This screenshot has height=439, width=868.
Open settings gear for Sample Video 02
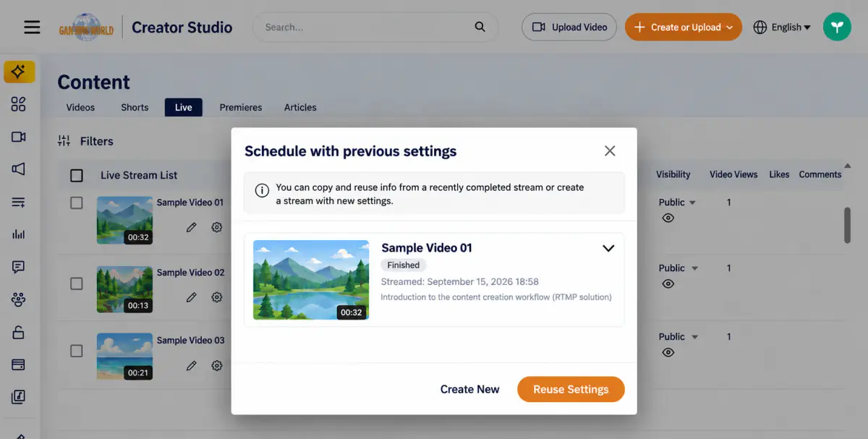(216, 297)
